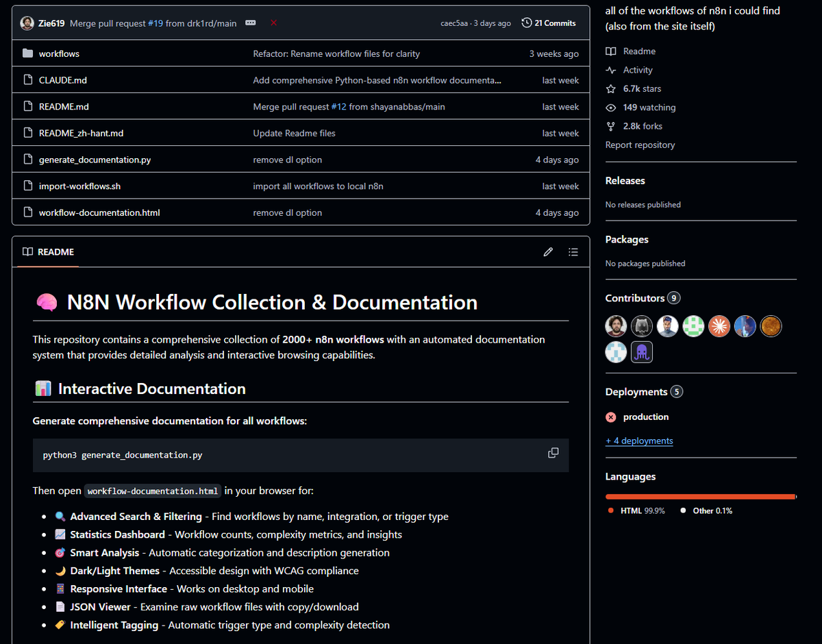The image size is (822, 644).
Task: Open 'Update Readme files' commit message
Action: (294, 133)
